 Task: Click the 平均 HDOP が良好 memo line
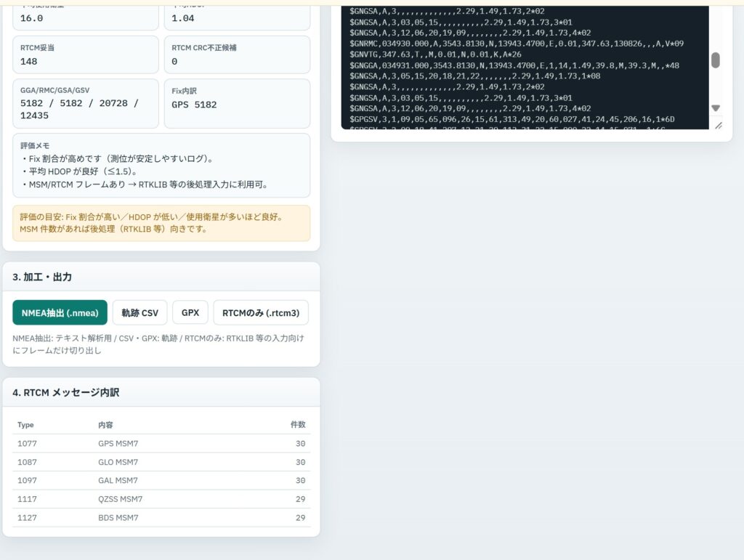pyautogui.click(x=78, y=171)
